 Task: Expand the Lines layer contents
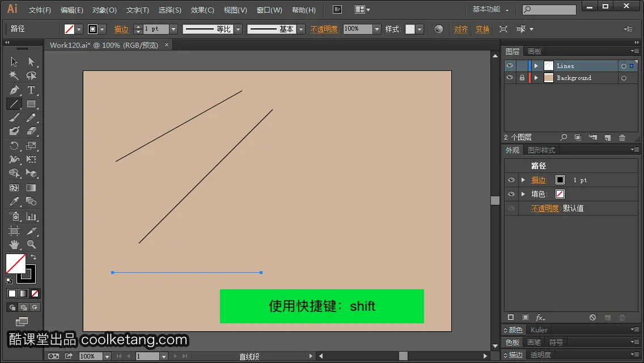point(536,66)
